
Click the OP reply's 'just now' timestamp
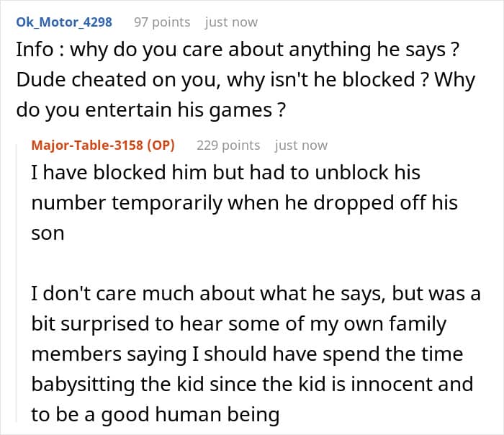tap(301, 145)
